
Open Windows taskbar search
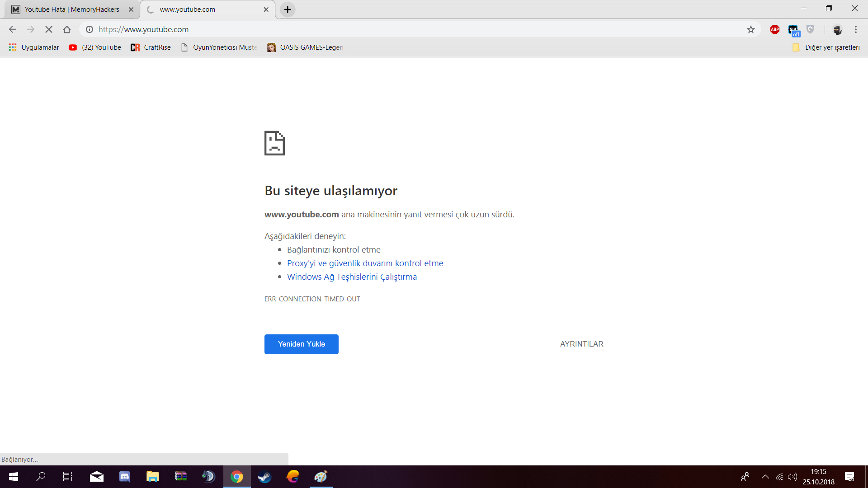click(x=41, y=477)
